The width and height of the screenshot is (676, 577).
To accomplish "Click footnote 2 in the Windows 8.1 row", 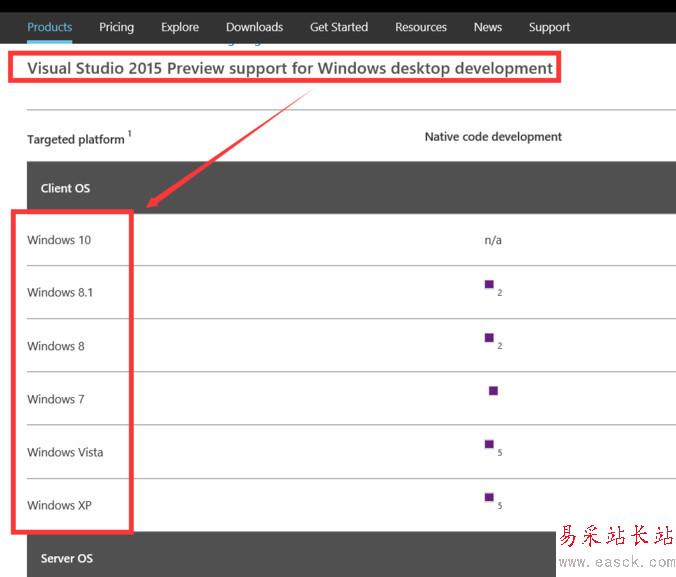I will pos(500,293).
